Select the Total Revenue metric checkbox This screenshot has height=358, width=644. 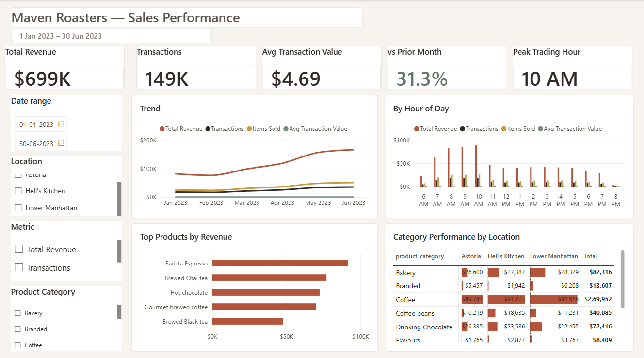(19, 249)
